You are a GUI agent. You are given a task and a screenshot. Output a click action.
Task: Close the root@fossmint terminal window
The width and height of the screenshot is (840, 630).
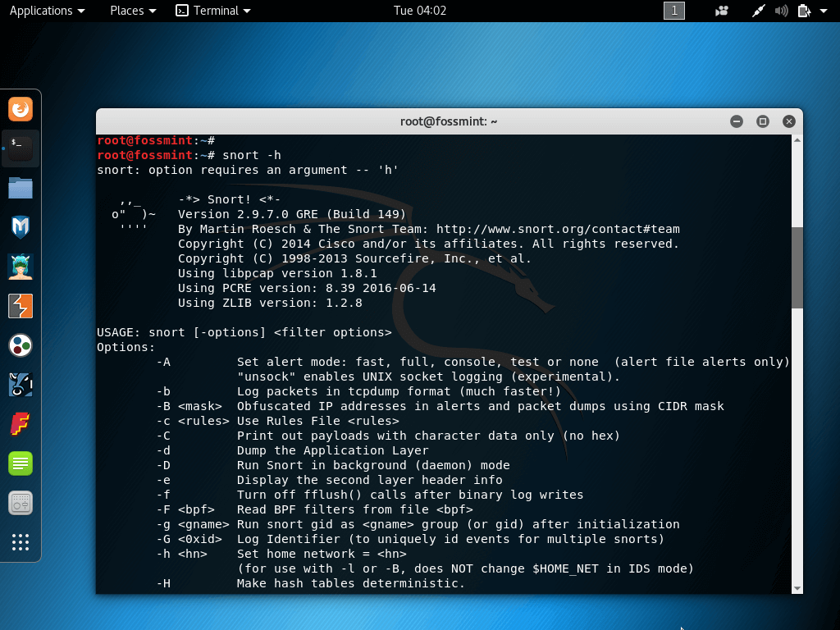tap(788, 121)
